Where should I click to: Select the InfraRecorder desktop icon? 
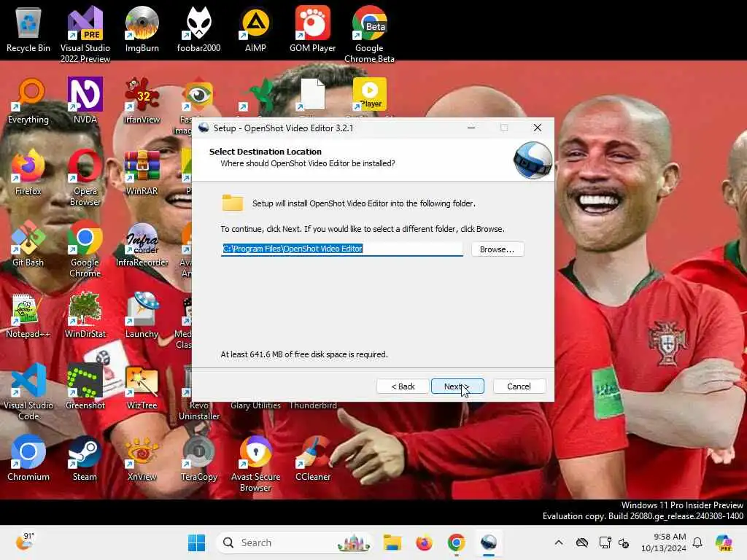click(x=142, y=244)
